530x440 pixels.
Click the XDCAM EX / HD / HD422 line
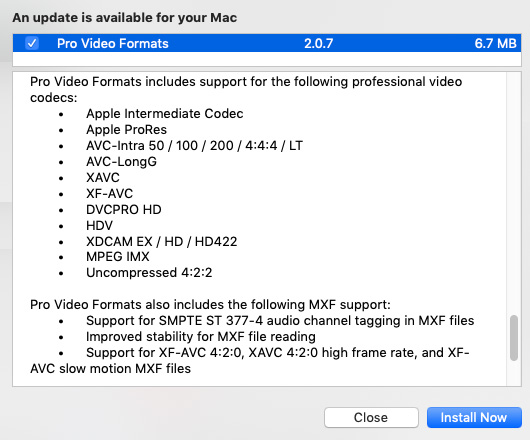point(162,242)
